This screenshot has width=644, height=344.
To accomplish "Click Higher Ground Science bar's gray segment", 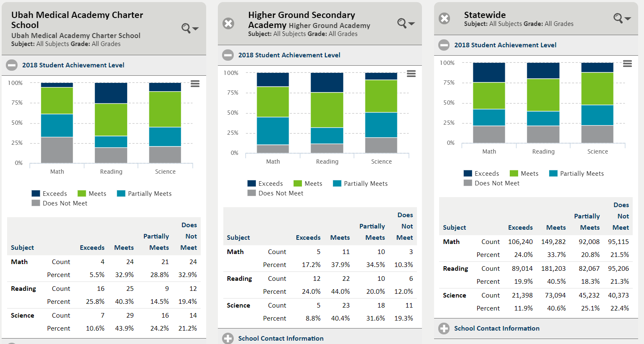I will pos(381,145).
